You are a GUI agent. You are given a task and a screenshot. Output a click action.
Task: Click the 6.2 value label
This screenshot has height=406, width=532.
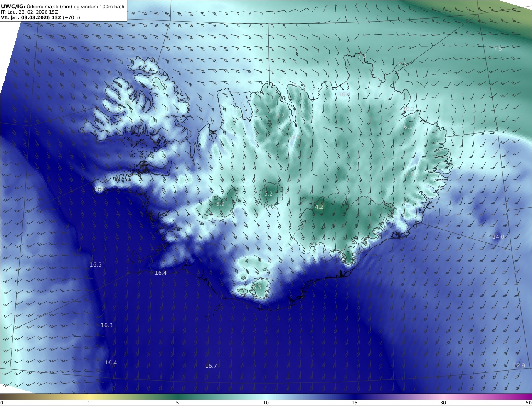point(281,116)
